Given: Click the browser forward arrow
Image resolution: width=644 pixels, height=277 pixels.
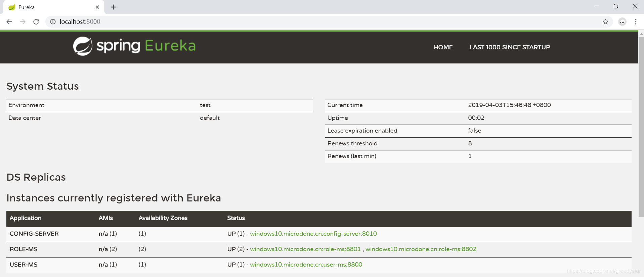Looking at the screenshot, I should coord(23,22).
